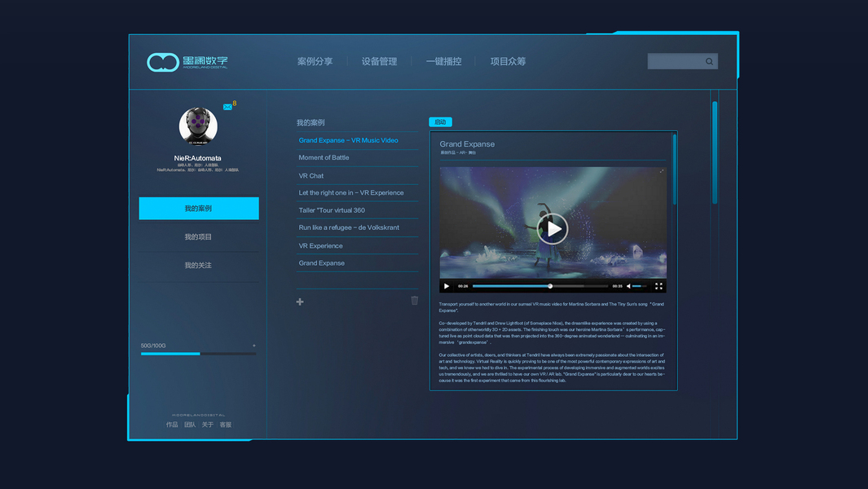Click the 启动 launch button
868x489 pixels.
[x=441, y=121]
